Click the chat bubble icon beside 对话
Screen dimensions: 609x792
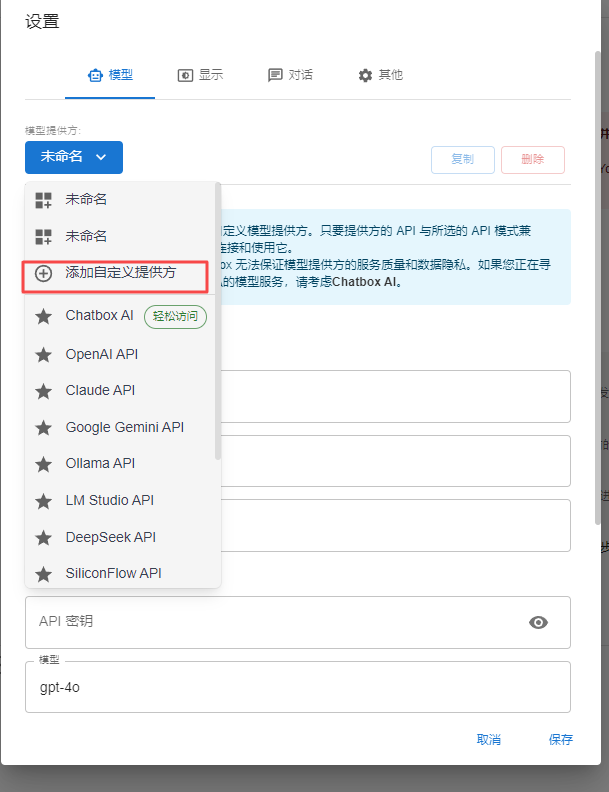click(275, 75)
